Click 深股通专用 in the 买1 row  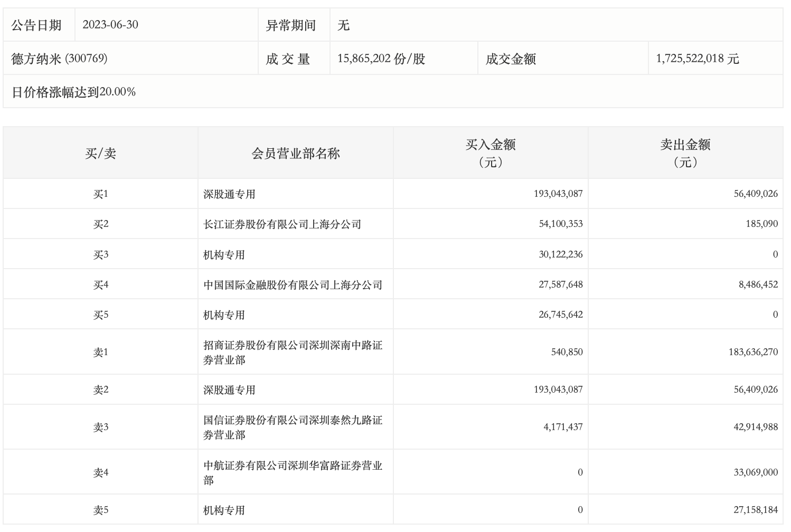point(229,194)
